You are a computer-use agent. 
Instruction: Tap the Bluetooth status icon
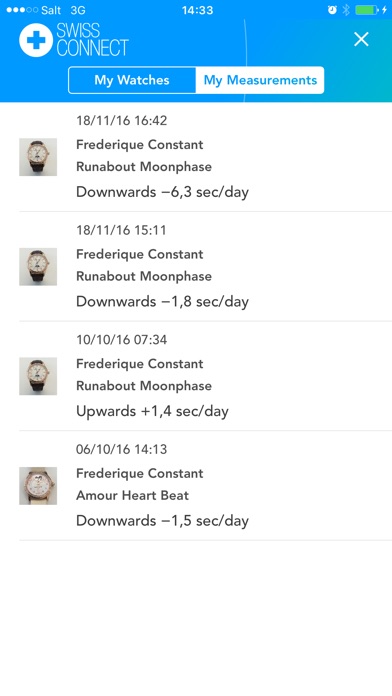click(x=346, y=10)
